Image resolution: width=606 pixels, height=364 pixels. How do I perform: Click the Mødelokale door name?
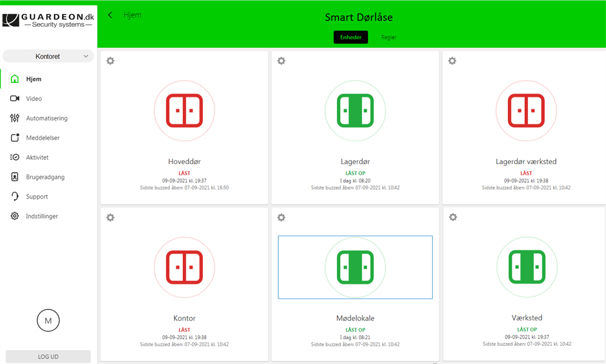click(x=355, y=319)
